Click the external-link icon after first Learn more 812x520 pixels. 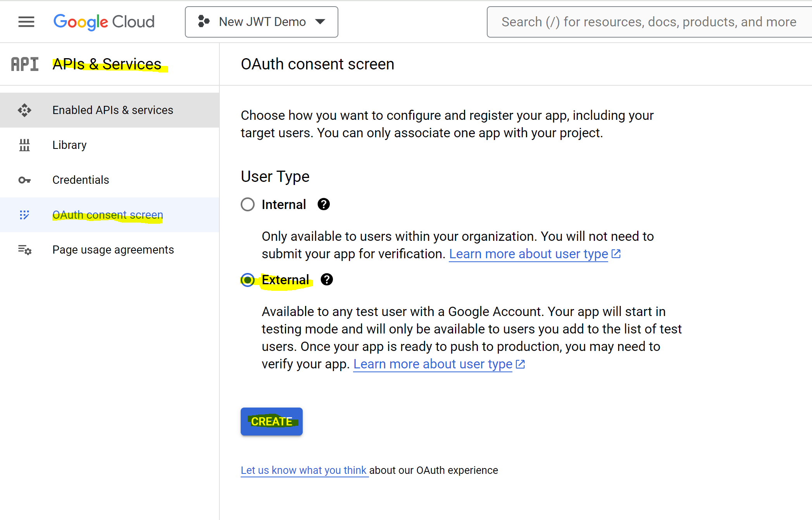click(616, 253)
